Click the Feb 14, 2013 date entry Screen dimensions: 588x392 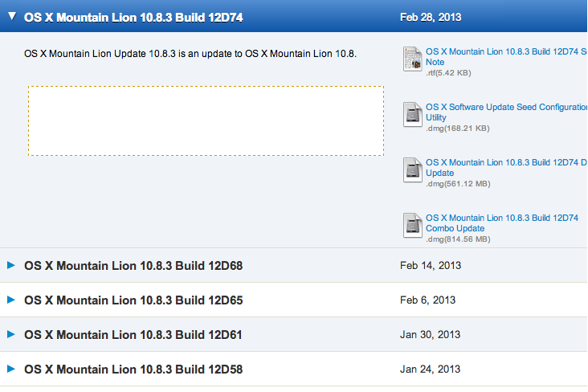(x=431, y=266)
